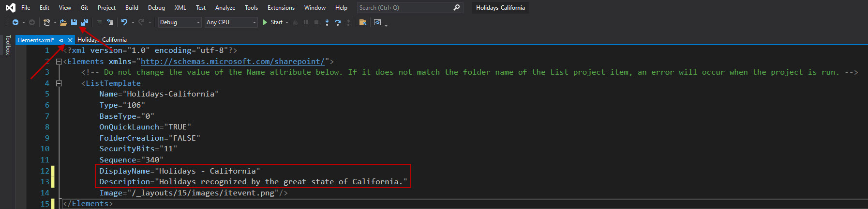
Task: Open the Debug menu
Action: click(156, 8)
